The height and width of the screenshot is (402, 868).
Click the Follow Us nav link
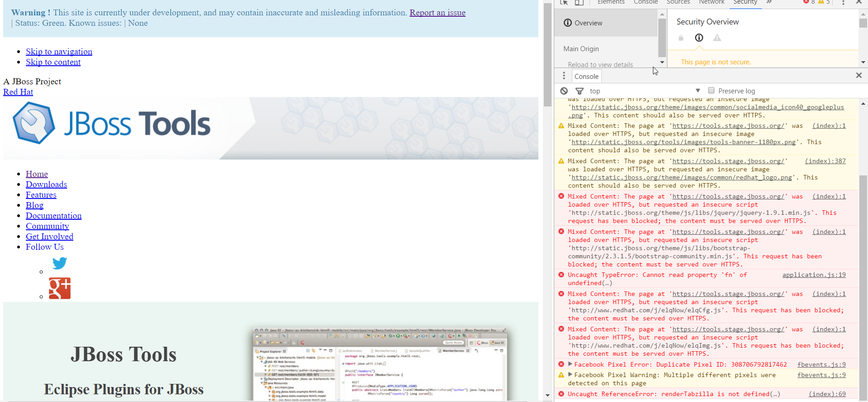coord(44,247)
